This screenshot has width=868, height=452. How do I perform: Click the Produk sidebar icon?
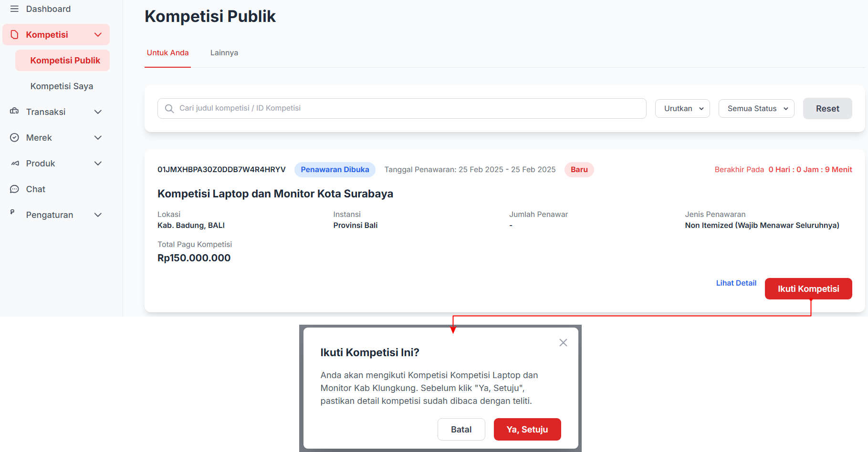tap(15, 164)
